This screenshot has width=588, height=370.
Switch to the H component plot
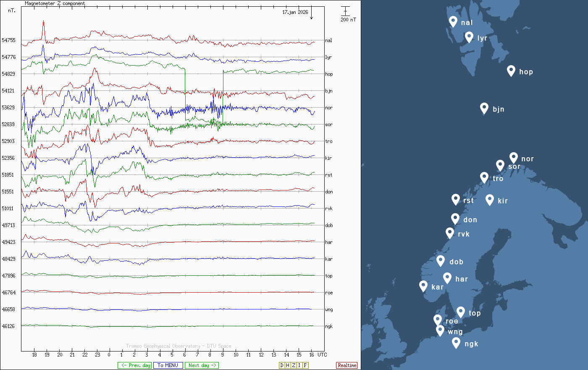pos(288,365)
